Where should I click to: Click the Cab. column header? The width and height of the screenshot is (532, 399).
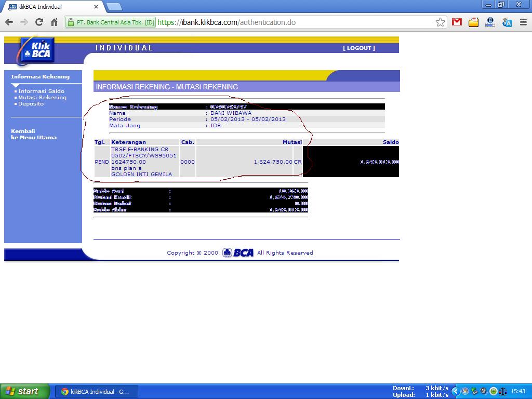[188, 142]
